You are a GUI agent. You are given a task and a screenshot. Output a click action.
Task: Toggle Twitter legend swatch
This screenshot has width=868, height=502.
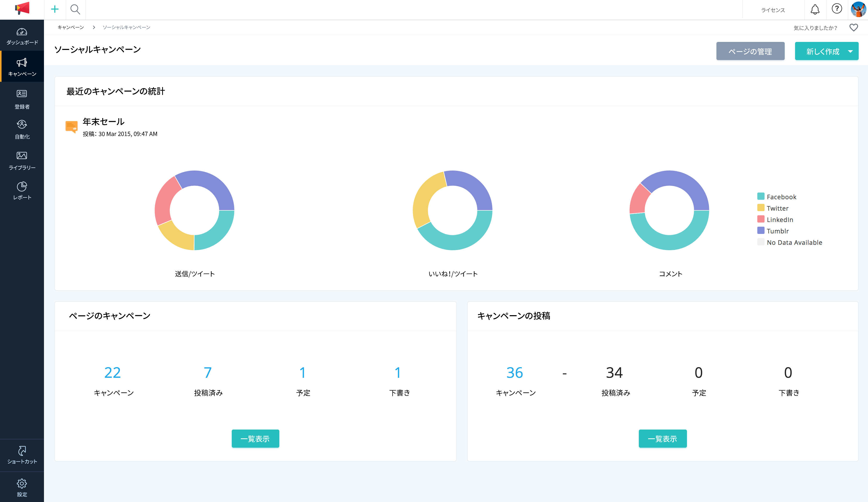(761, 208)
